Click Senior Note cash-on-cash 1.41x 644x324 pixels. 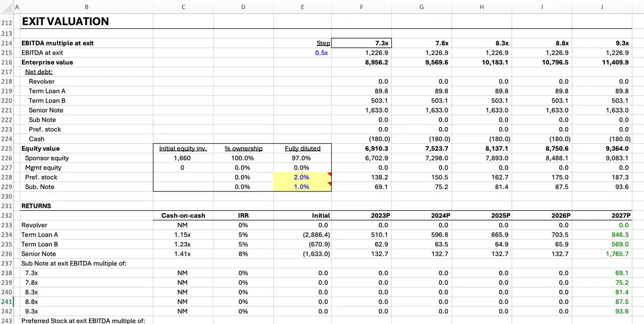pyautogui.click(x=182, y=254)
